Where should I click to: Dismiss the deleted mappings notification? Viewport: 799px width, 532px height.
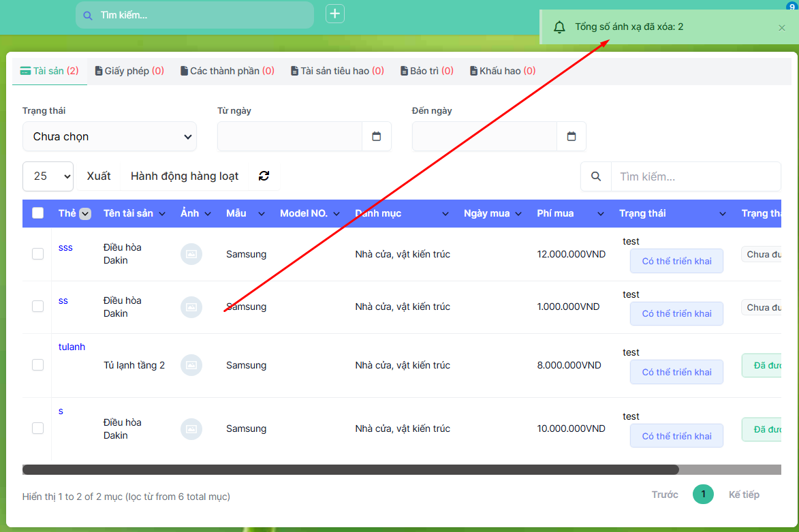coord(782,28)
